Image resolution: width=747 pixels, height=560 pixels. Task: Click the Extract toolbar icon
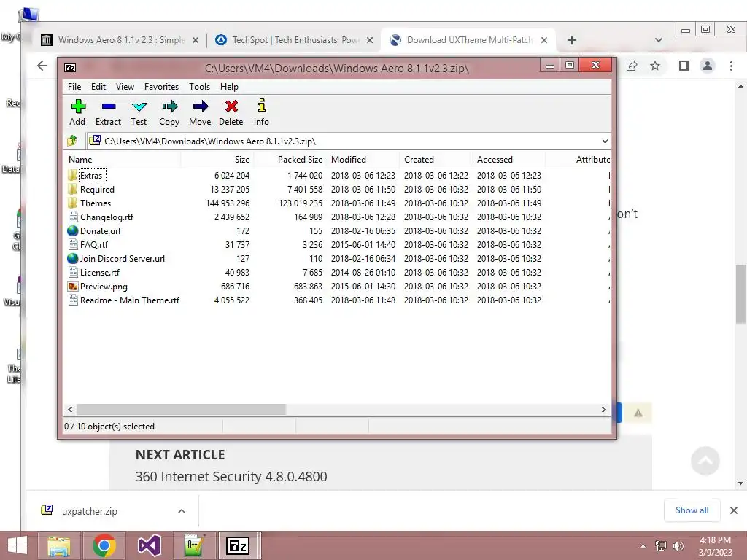tap(109, 106)
